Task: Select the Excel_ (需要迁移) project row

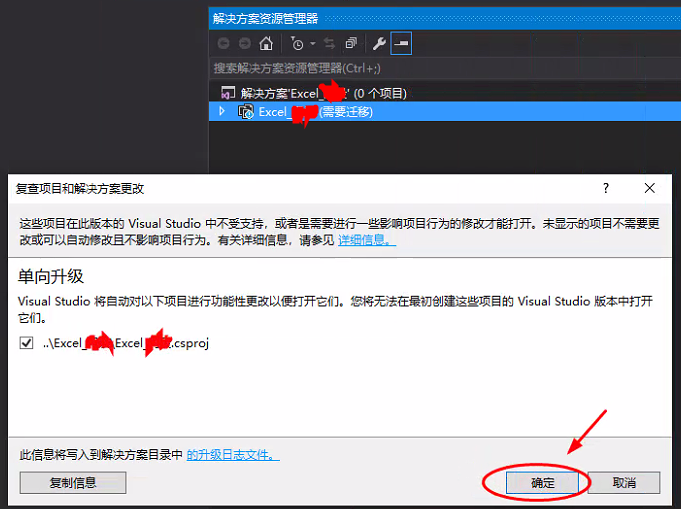Action: click(x=445, y=112)
